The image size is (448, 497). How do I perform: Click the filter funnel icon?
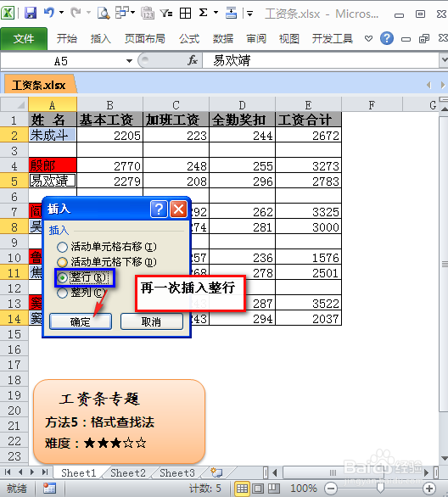pyautogui.click(x=166, y=14)
